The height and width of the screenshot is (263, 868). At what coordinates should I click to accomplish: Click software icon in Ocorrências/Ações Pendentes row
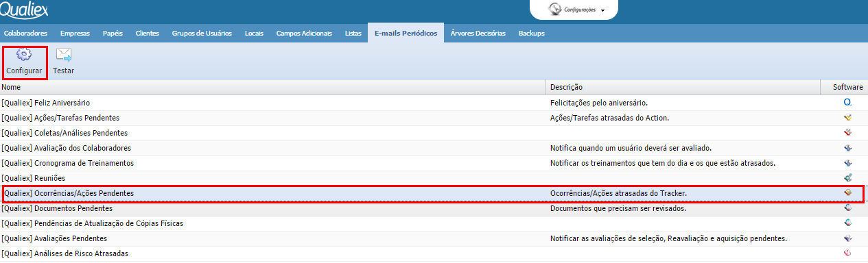[848, 193]
